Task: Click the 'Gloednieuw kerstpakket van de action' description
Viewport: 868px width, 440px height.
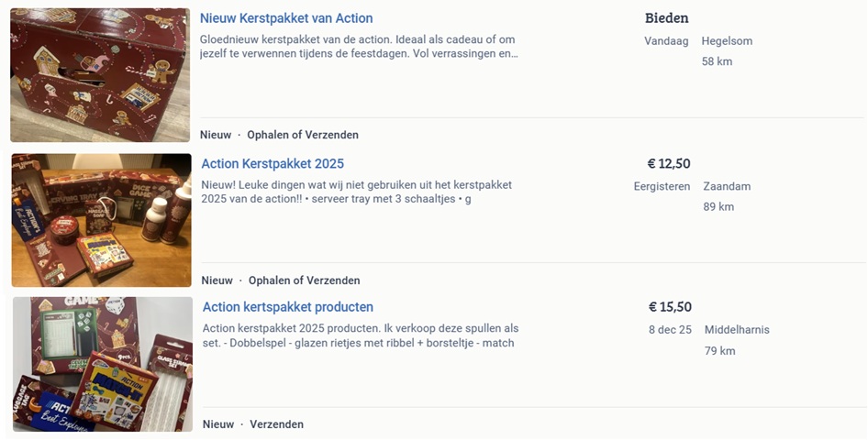Action: tap(358, 47)
